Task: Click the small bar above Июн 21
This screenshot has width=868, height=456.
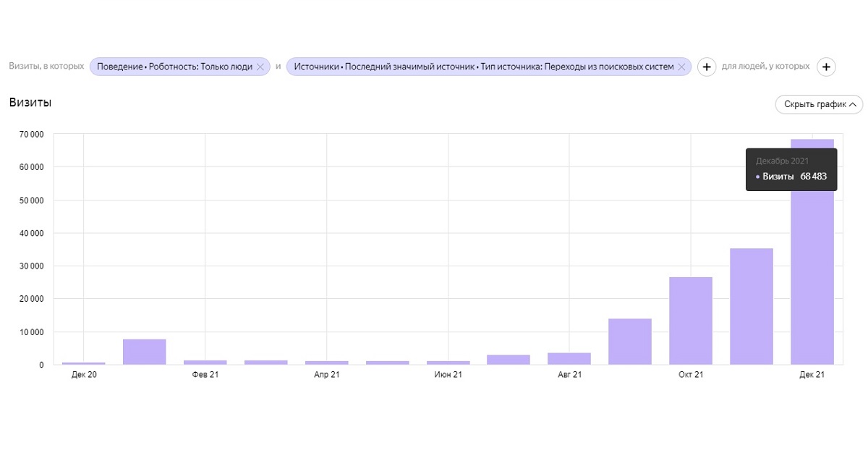Action: click(448, 362)
